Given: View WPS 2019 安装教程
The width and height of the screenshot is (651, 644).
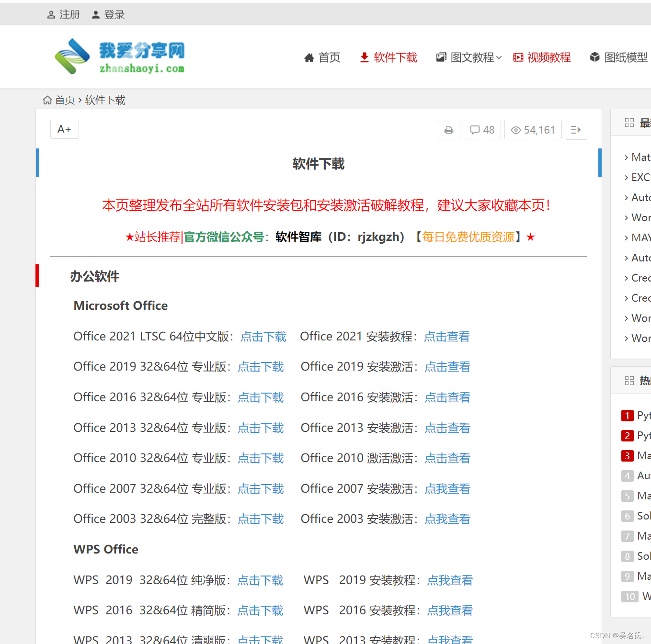Looking at the screenshot, I should (x=450, y=580).
